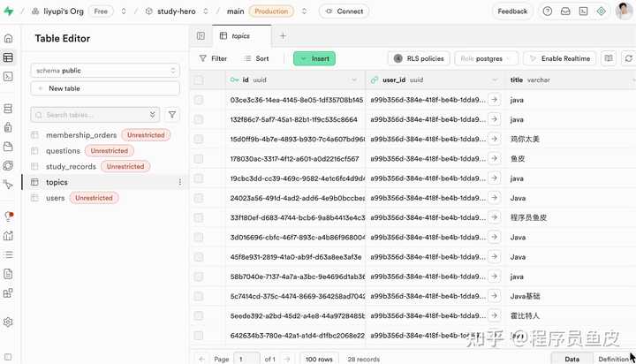Open 100 rows page size dropdown
636x364 pixels.
point(319,359)
